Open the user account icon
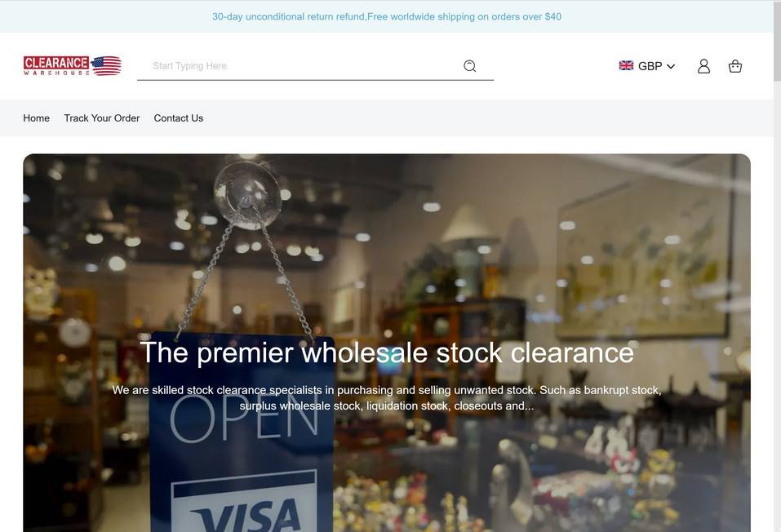Viewport: 781px width, 532px height. [703, 66]
